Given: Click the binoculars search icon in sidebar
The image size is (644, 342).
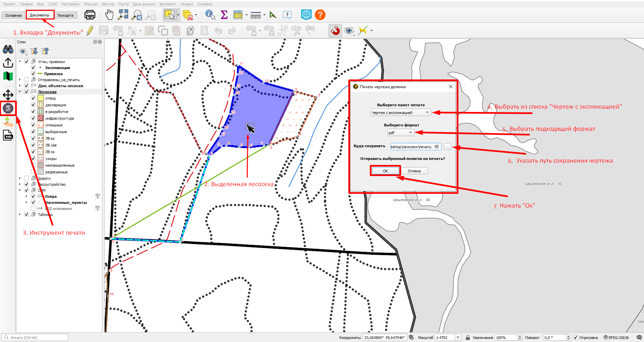Looking at the screenshot, I should pyautogui.click(x=8, y=50).
